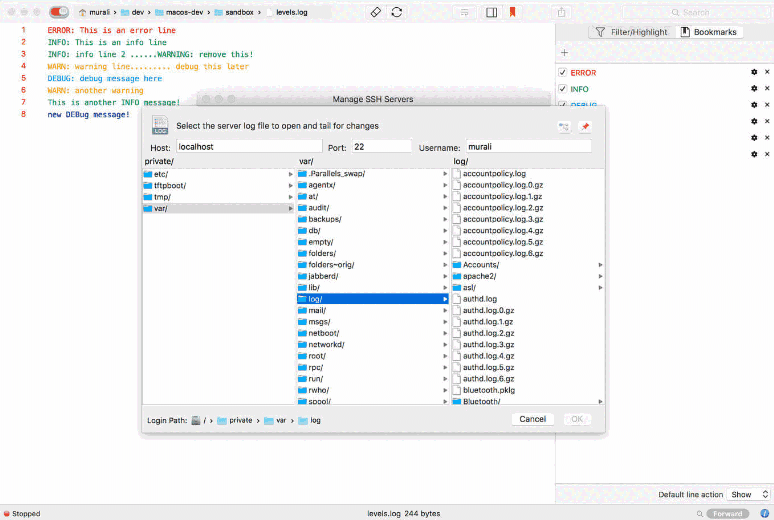
Task: Uncheck the ERROR filter checkbox
Action: [x=563, y=73]
